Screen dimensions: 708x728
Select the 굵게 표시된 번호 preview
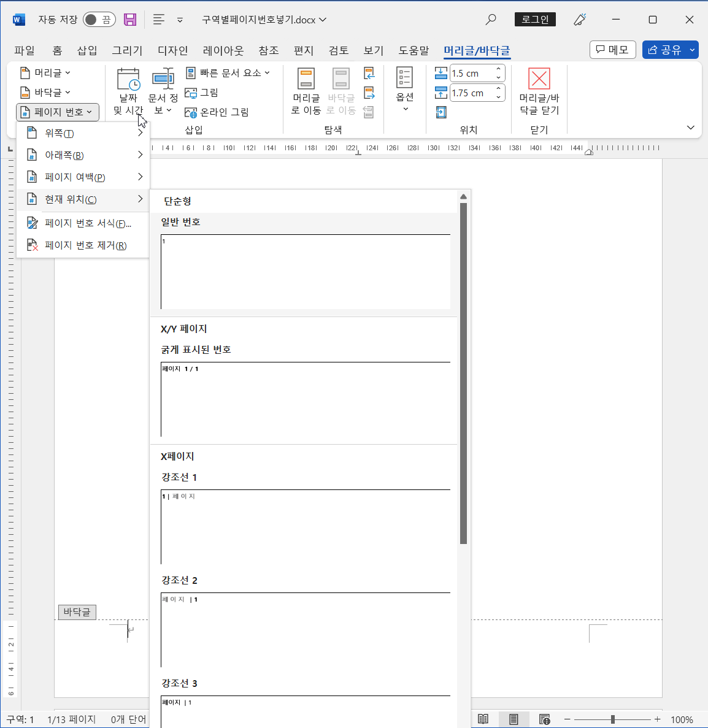(305, 399)
